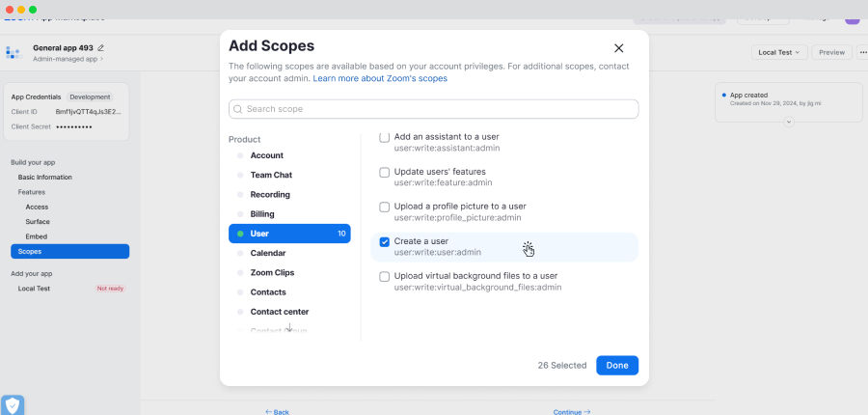
Task: Select the Billing product category
Action: [x=289, y=214]
